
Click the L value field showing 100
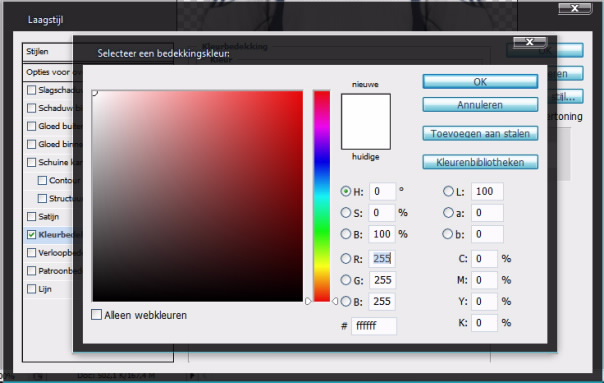point(487,191)
